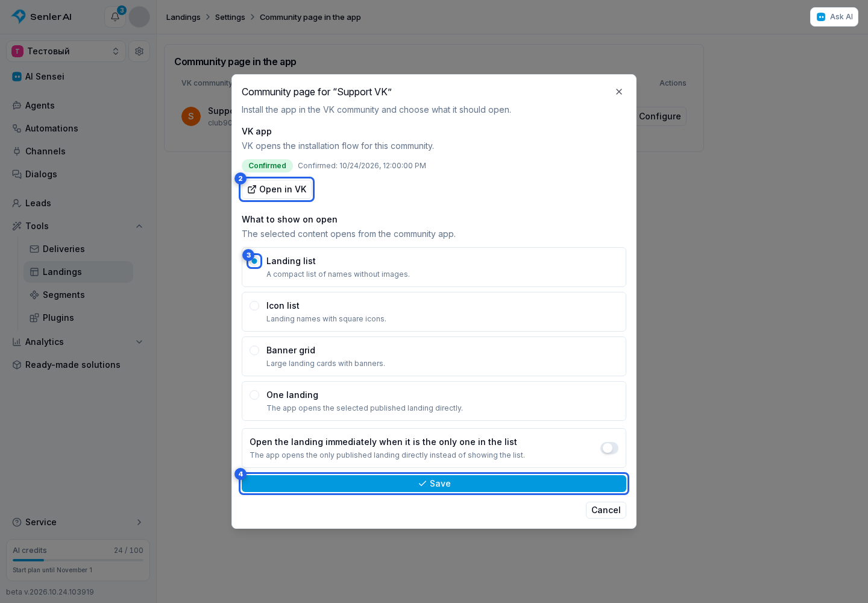Click the Ready-made solutions box icon
868x603 pixels.
(17, 365)
